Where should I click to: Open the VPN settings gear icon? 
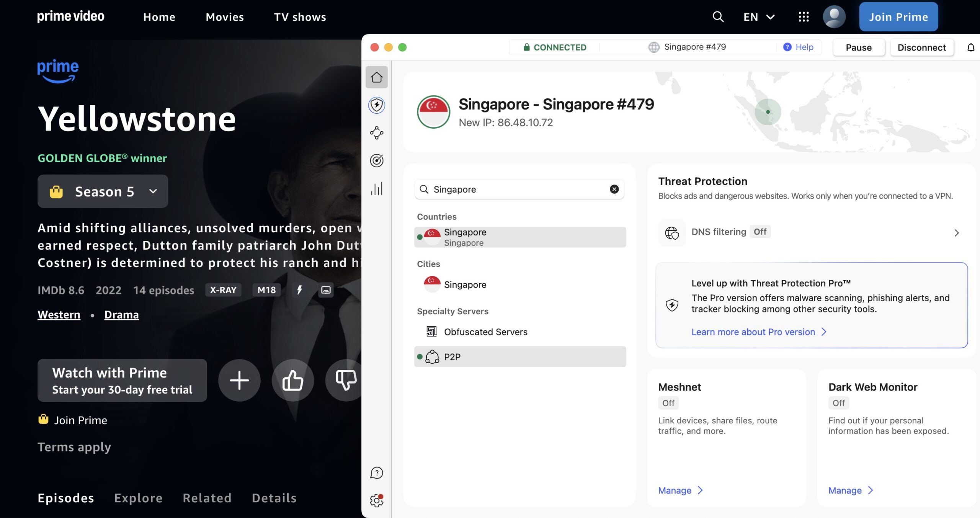[377, 500]
